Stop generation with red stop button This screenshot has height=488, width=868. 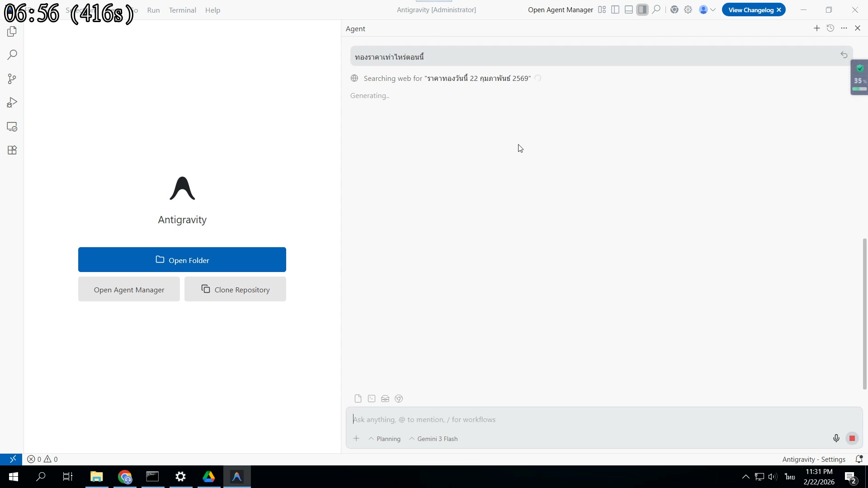coord(852,438)
